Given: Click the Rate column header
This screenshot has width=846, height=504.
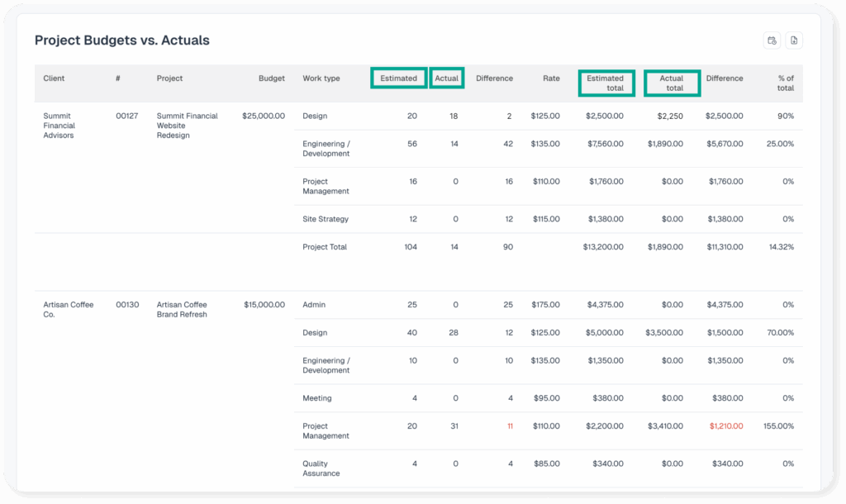Looking at the screenshot, I should (551, 78).
